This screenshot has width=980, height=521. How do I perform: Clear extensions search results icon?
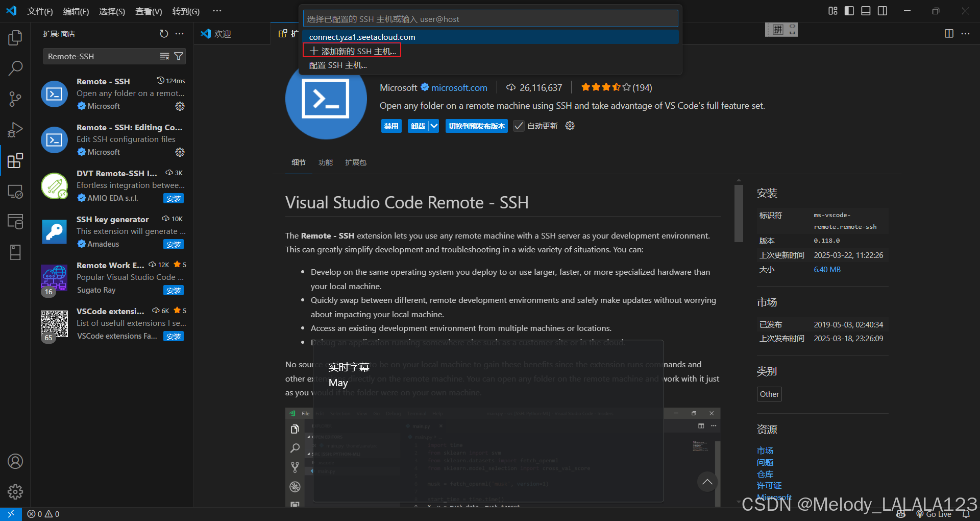point(164,56)
